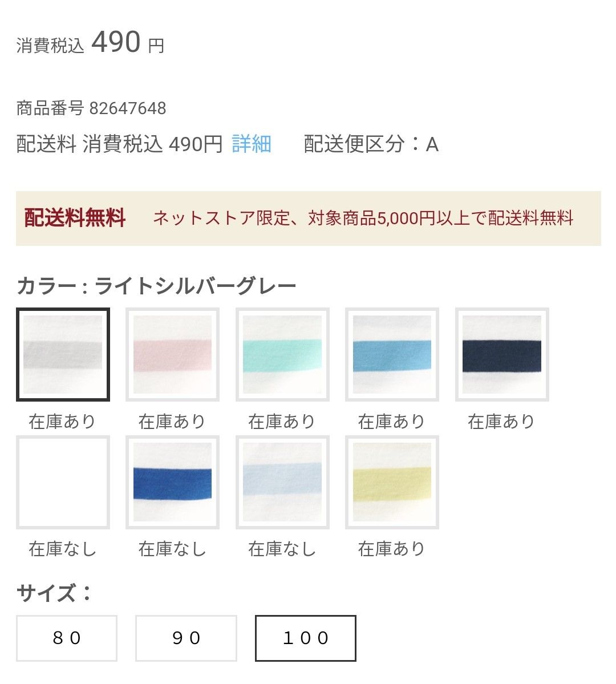Open the 詳細 shipping details link

(252, 144)
